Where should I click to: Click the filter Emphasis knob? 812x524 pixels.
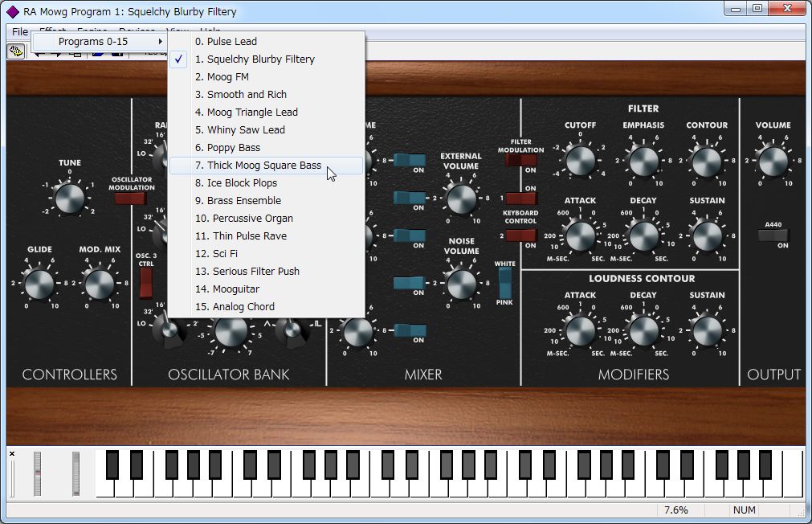[x=643, y=161]
